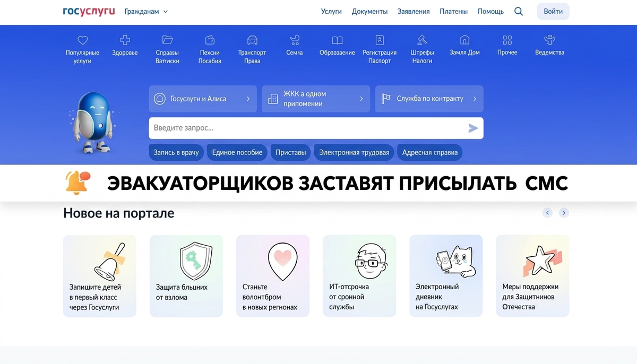Click the building icon in ЖКХ card
The image size is (637, 364).
coord(273,99)
